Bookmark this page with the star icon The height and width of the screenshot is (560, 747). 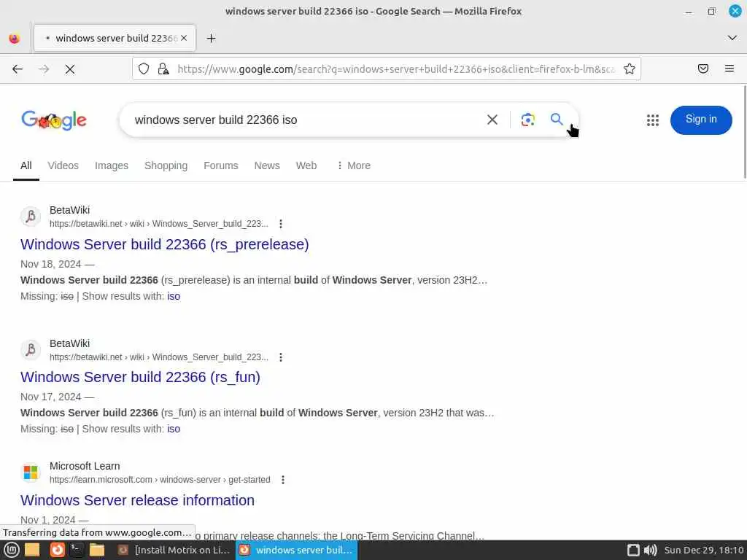(x=630, y=69)
